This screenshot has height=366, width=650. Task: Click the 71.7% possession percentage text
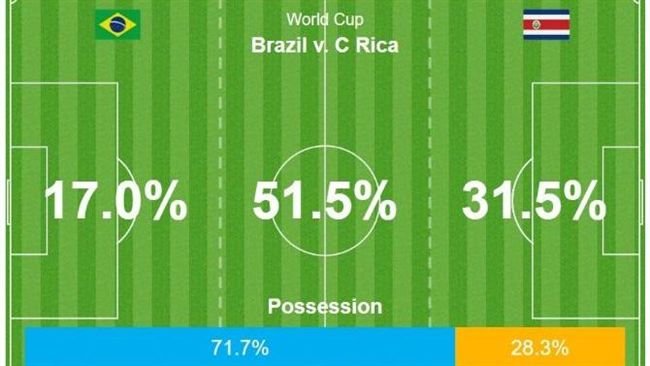240,348
